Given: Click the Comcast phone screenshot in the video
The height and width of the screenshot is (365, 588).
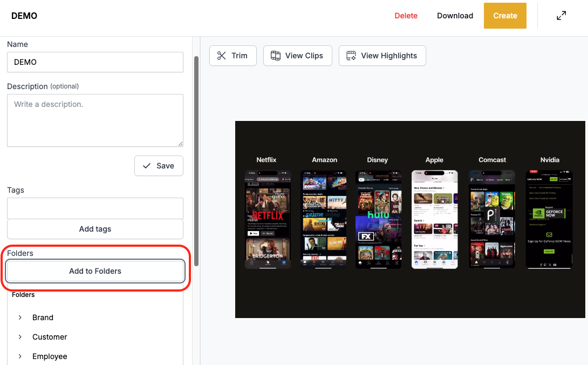Looking at the screenshot, I should [x=492, y=219].
